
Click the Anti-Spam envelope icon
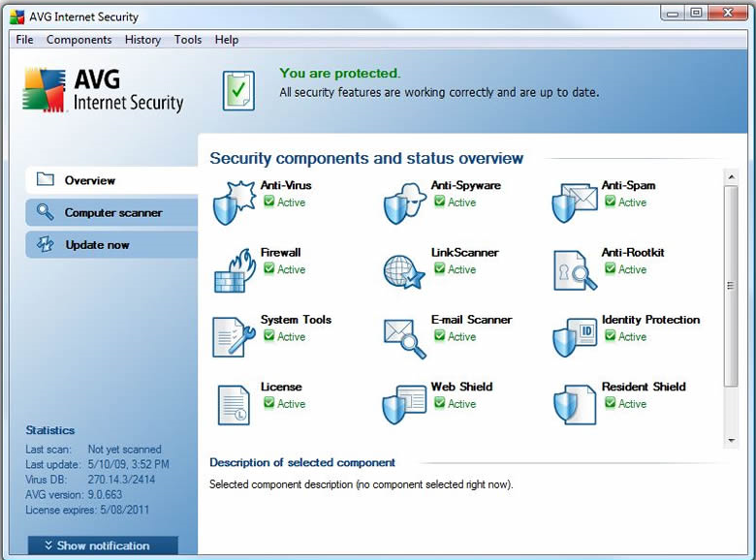tap(574, 203)
